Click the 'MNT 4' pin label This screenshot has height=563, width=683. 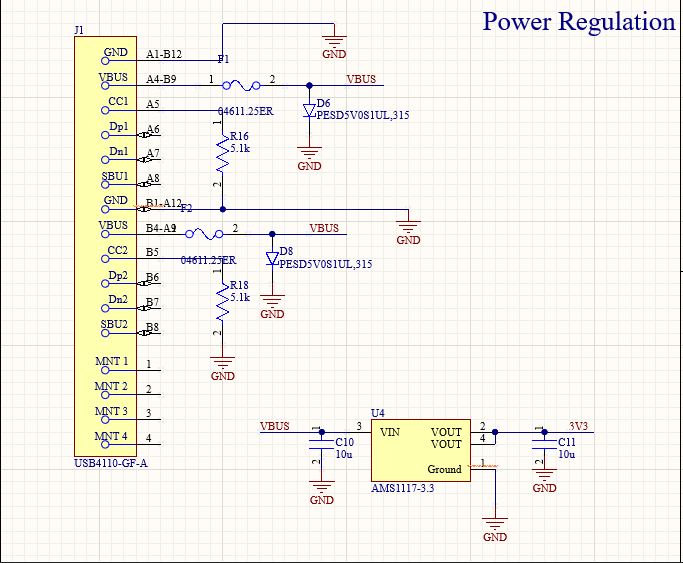pyautogui.click(x=111, y=436)
